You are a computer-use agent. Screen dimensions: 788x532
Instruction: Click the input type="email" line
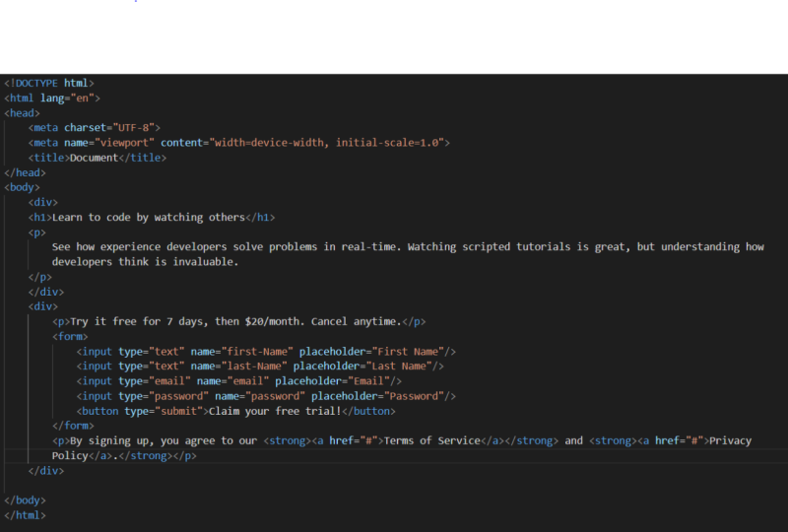pyautogui.click(x=238, y=381)
